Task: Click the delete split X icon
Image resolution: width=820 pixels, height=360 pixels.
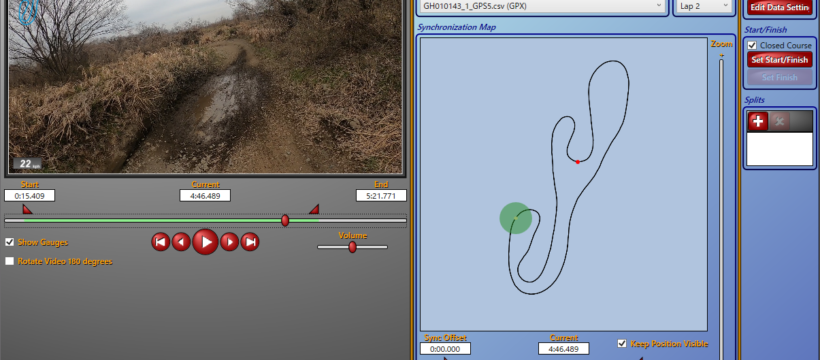Action: tap(779, 121)
